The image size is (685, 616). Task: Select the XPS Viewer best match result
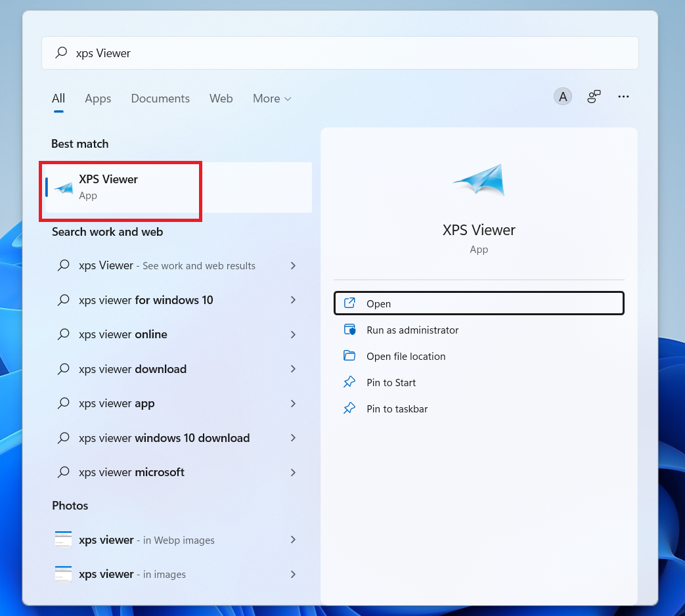point(179,187)
